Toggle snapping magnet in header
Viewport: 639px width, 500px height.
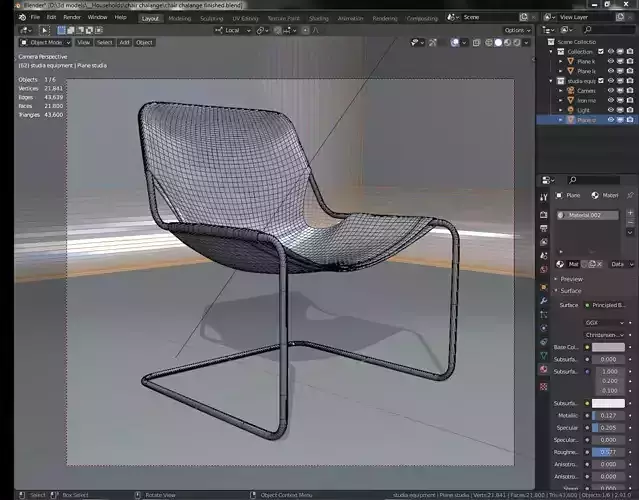click(278, 30)
